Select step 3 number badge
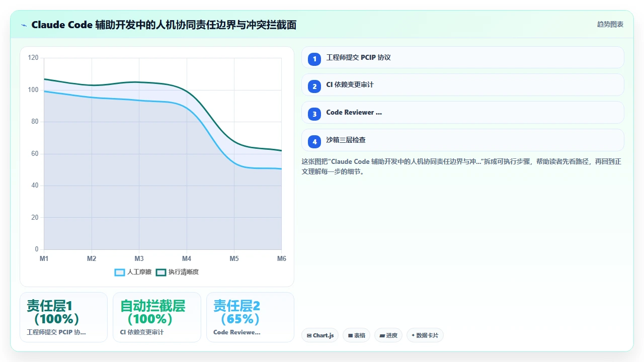 (314, 114)
